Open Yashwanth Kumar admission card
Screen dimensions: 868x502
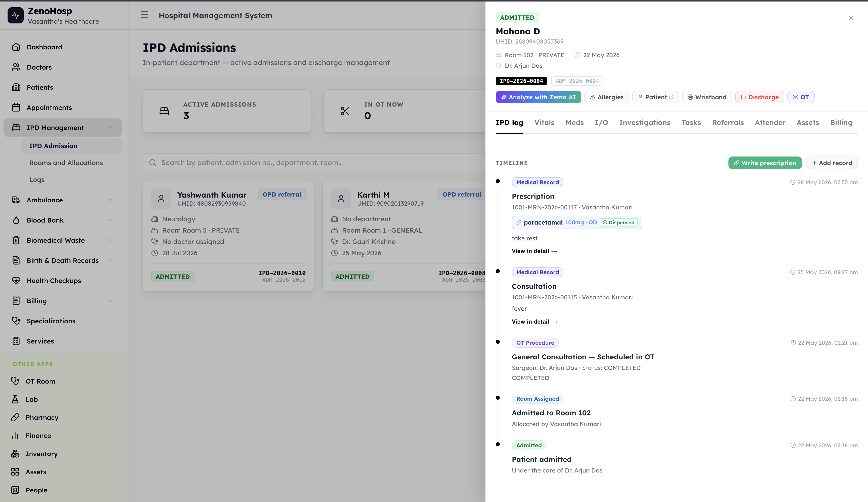(228, 236)
